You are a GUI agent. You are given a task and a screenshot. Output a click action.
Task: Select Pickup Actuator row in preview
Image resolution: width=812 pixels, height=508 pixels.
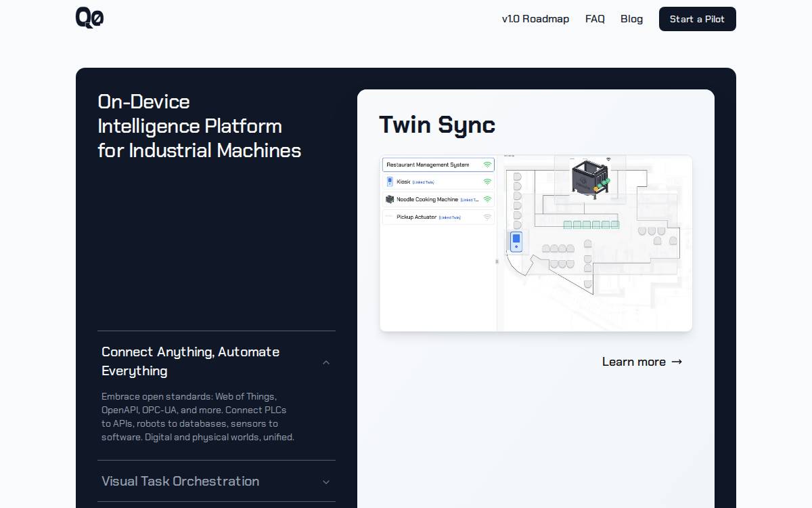click(x=438, y=217)
